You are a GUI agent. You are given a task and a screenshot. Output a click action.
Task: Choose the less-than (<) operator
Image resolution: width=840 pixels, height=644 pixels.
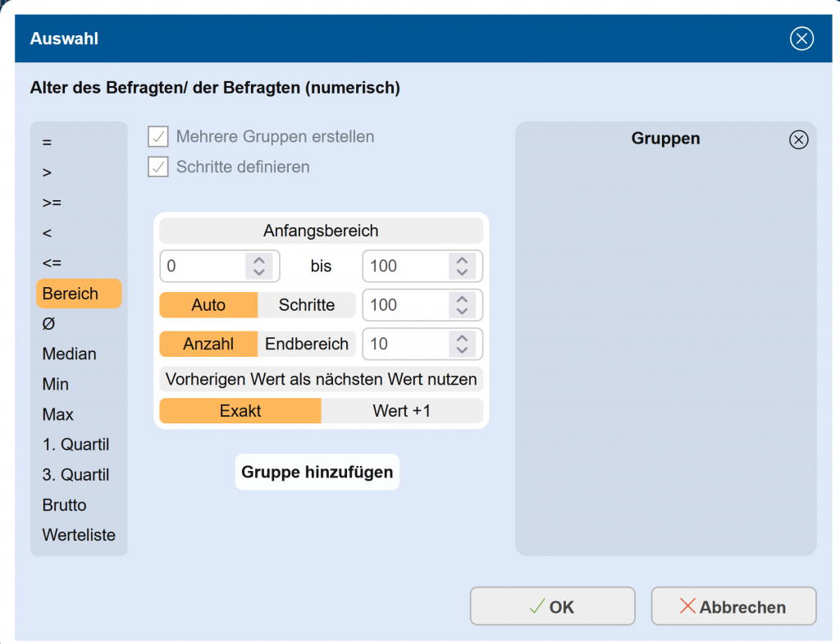[47, 233]
